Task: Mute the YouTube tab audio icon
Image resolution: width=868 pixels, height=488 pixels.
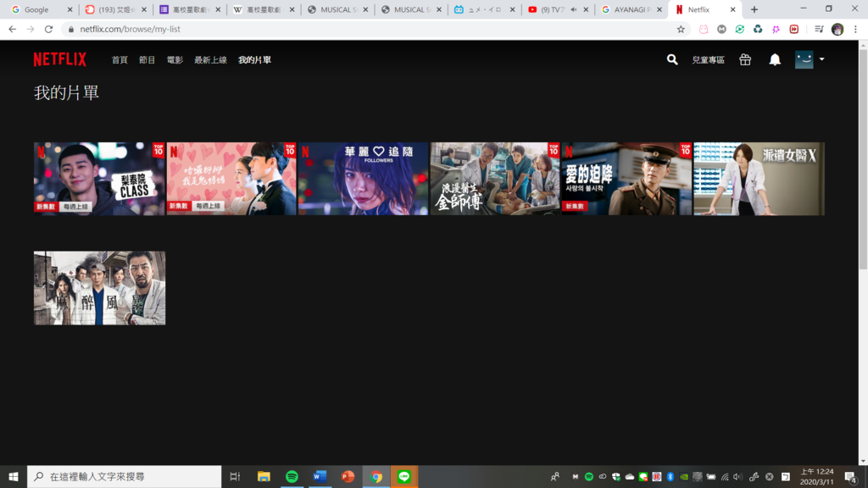Action: 574,9
